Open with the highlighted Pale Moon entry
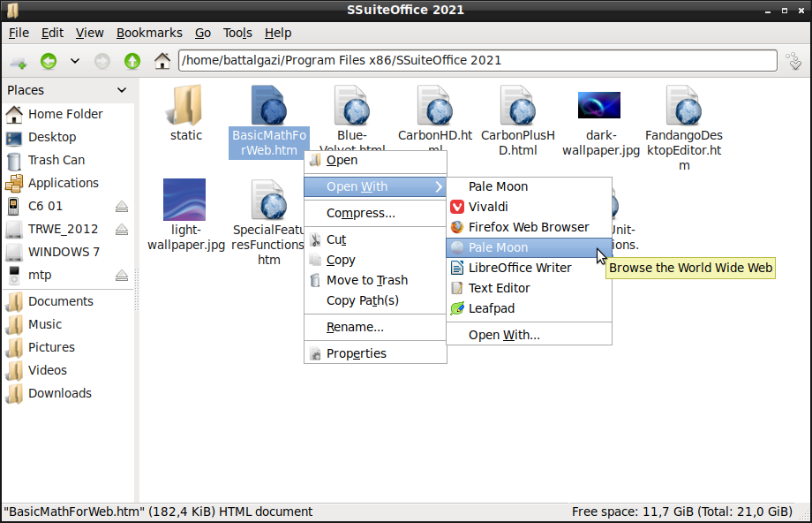This screenshot has width=812, height=523. pos(529,247)
